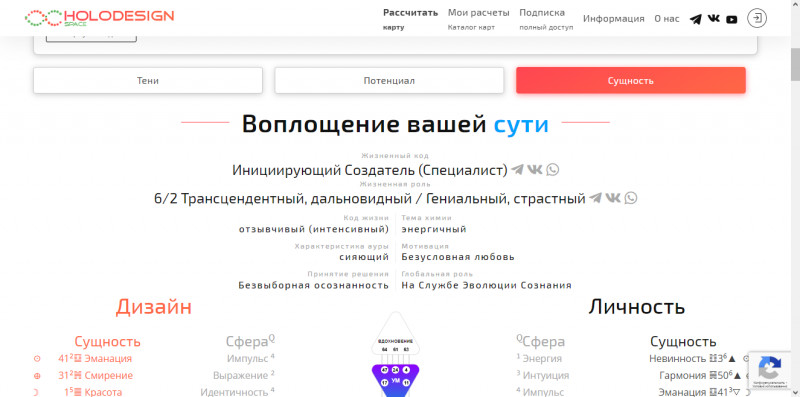Click the Sun symbol beside 41 Эманация
The image size is (800, 397).
(37, 359)
